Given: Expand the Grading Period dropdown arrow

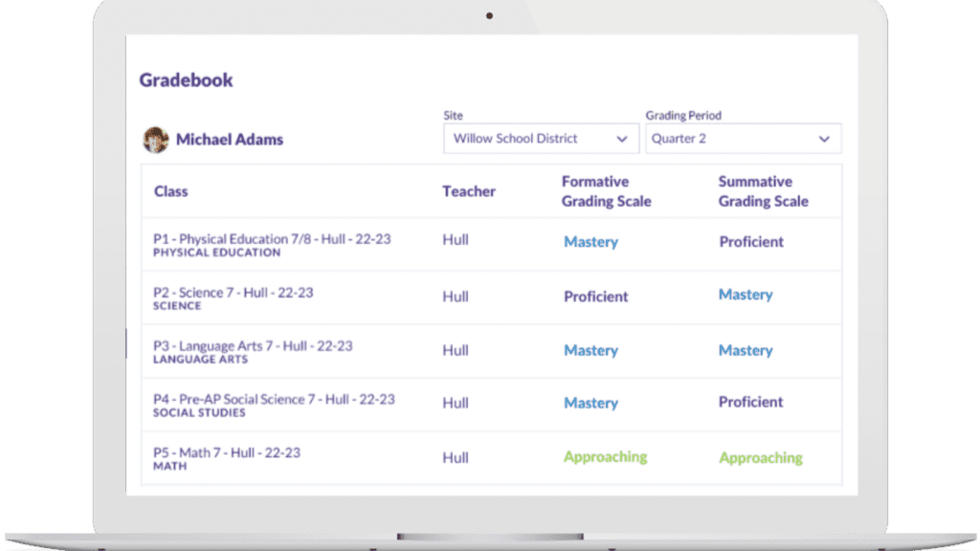Looking at the screenshot, I should coord(824,139).
